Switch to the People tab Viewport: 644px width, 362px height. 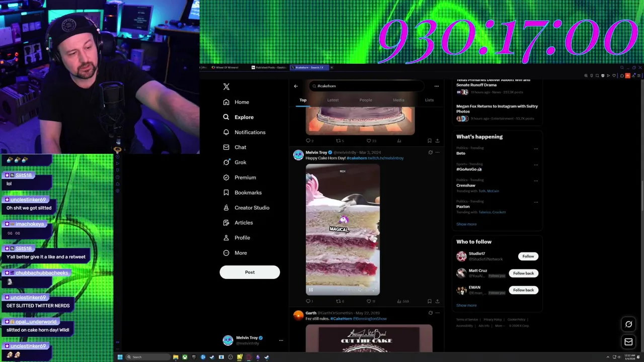coord(366,100)
